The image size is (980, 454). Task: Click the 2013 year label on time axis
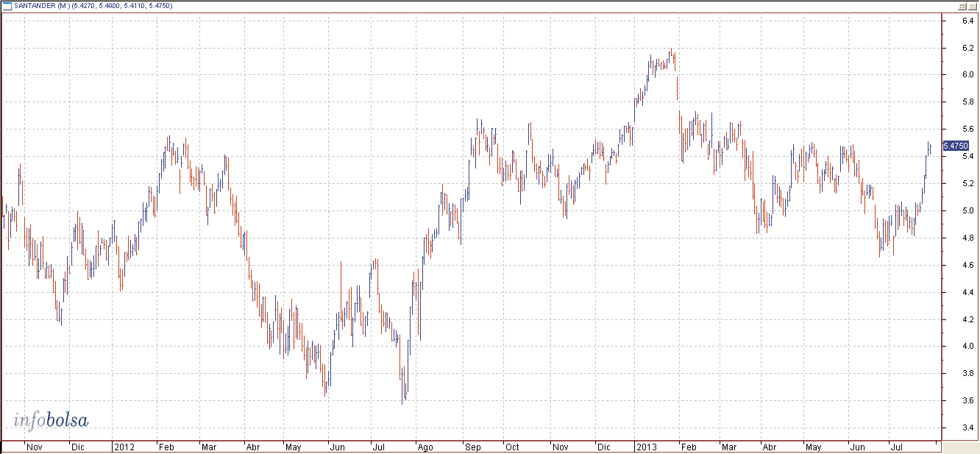647,447
